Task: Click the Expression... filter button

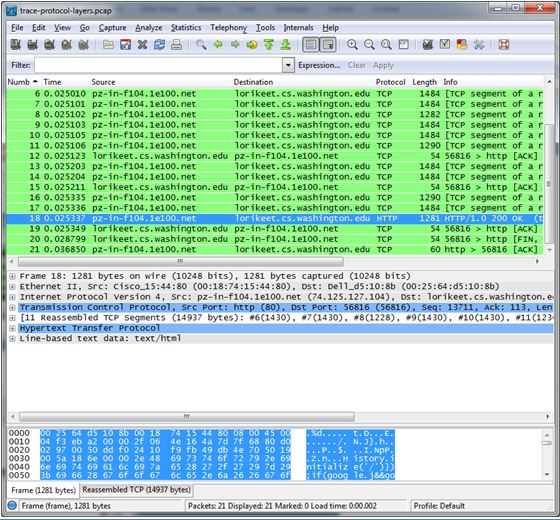Action: [319, 65]
